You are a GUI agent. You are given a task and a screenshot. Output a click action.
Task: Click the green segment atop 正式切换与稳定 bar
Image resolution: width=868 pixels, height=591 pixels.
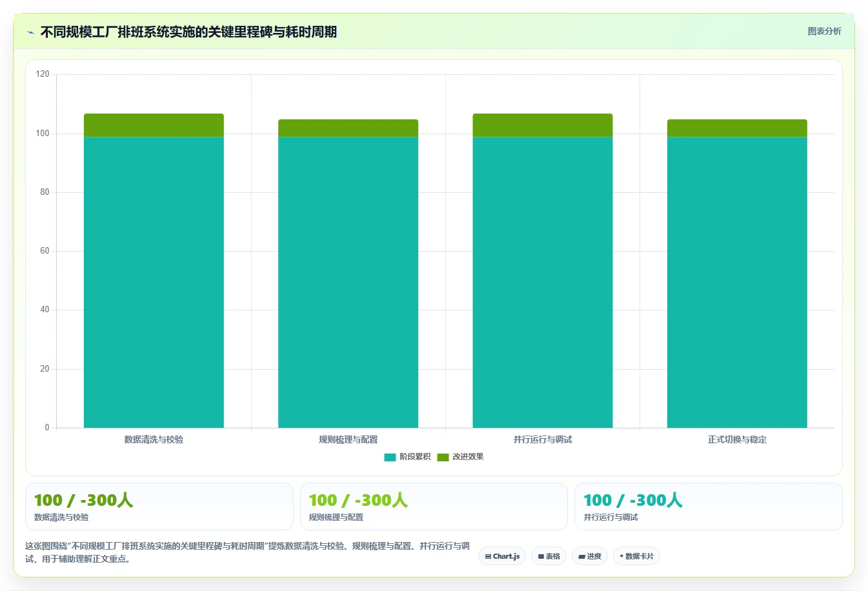click(x=737, y=128)
